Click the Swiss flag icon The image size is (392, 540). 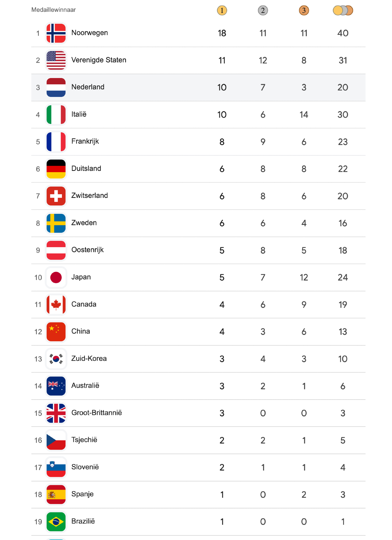tap(56, 196)
